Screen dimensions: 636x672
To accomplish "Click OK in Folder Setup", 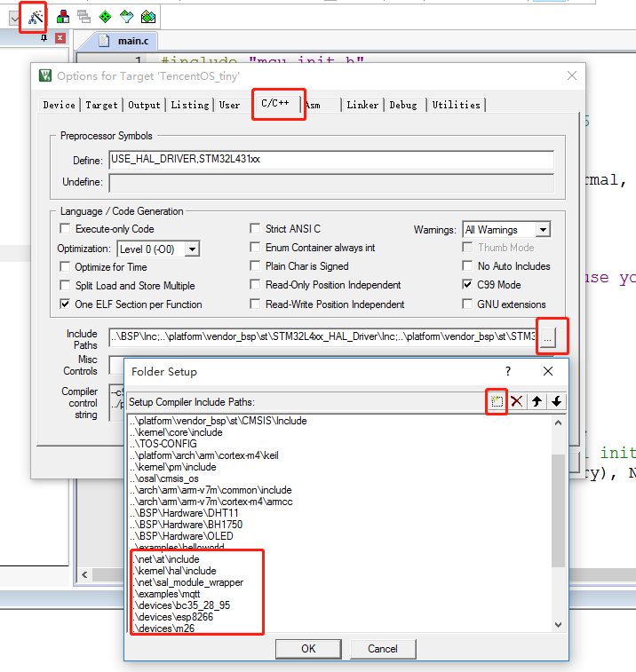I will pos(308,649).
